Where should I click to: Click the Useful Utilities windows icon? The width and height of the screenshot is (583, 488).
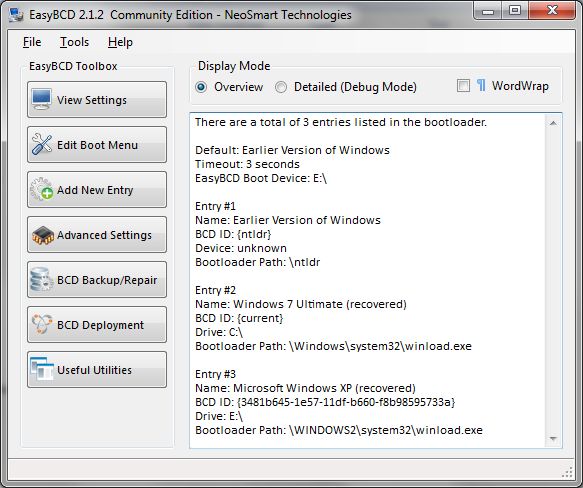[42, 369]
